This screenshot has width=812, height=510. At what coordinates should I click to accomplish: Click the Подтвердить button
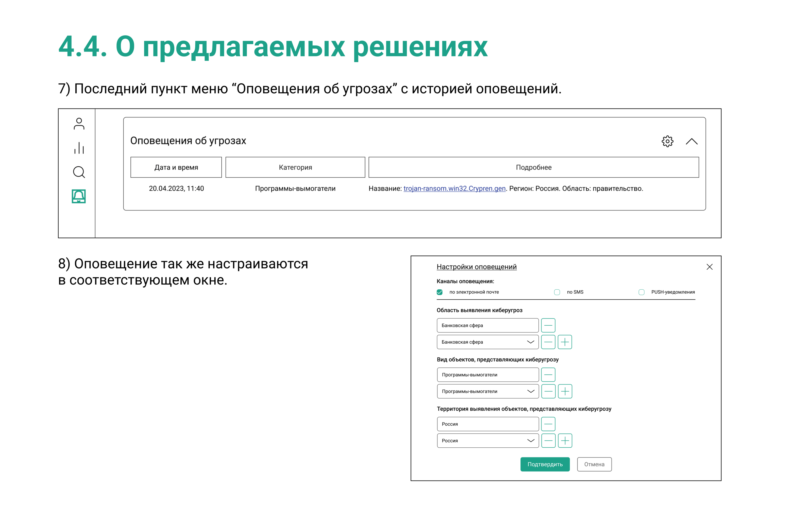click(x=545, y=464)
